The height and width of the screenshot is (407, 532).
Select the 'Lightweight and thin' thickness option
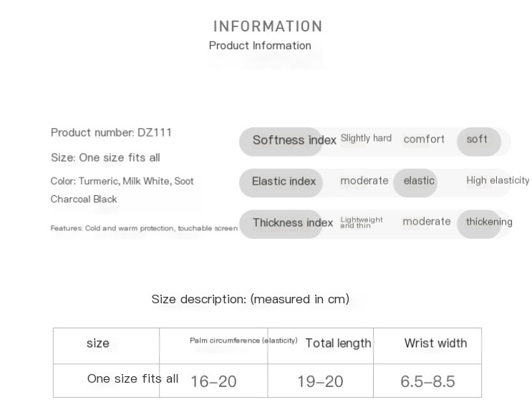tap(362, 222)
